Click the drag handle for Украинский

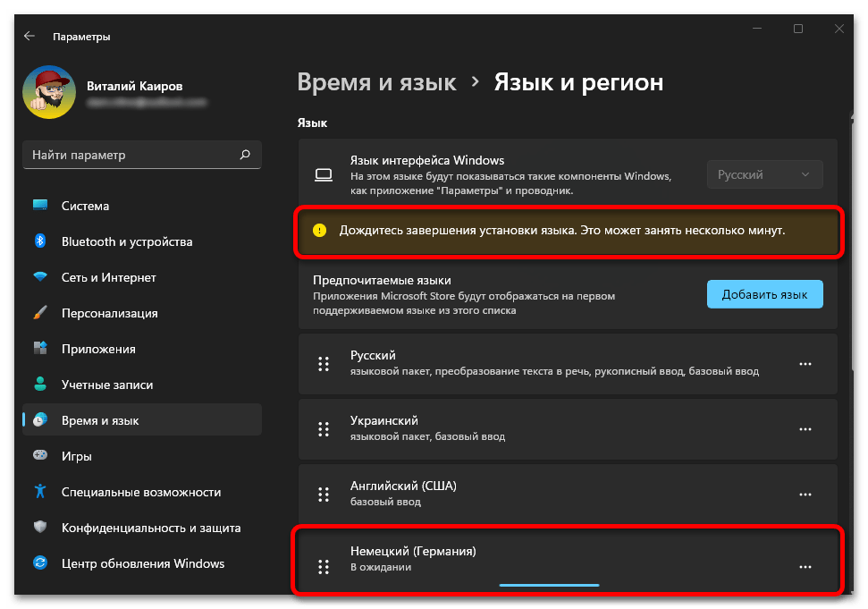coord(324,429)
